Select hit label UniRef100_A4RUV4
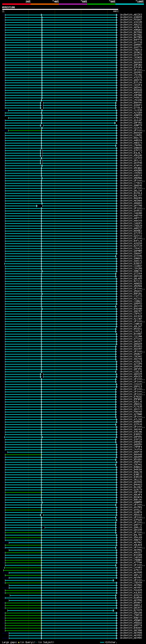 pyautogui.click(x=131, y=140)
